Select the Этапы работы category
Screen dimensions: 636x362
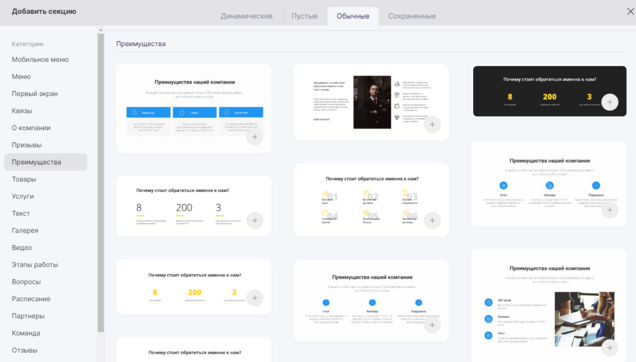coord(35,265)
